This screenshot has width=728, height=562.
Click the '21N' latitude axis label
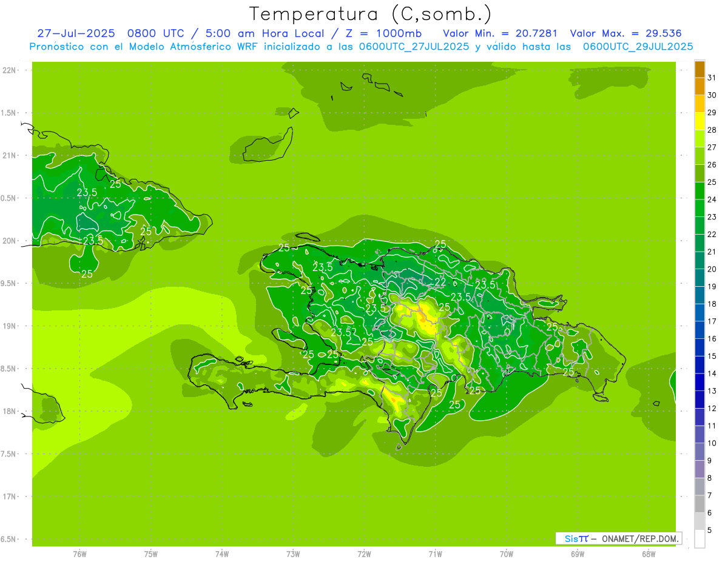coord(9,155)
